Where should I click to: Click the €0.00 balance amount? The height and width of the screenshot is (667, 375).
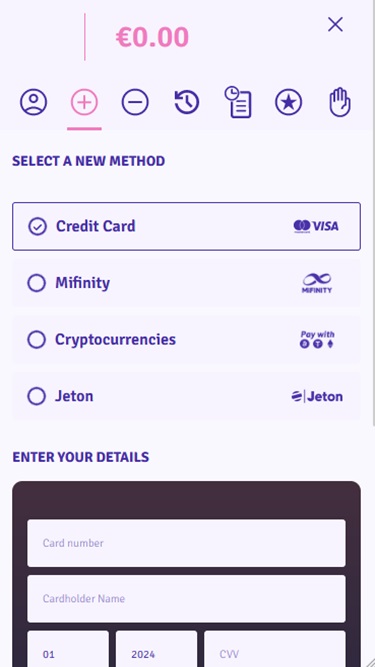click(x=152, y=37)
